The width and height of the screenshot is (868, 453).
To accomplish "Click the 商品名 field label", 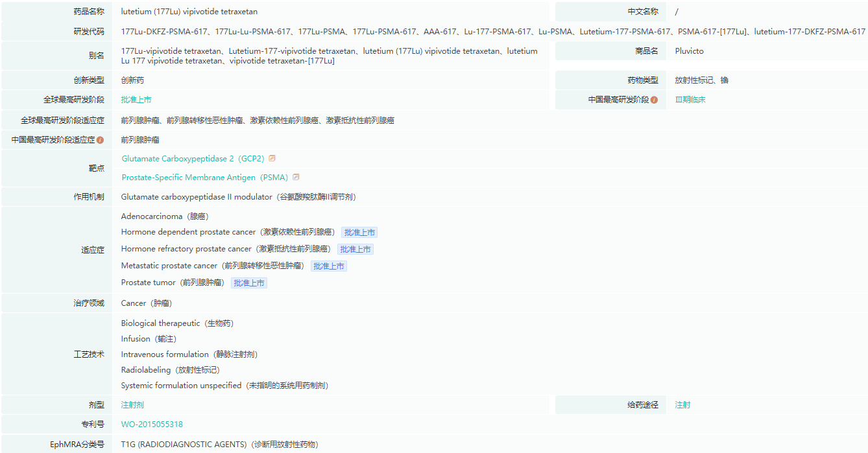I will point(647,51).
